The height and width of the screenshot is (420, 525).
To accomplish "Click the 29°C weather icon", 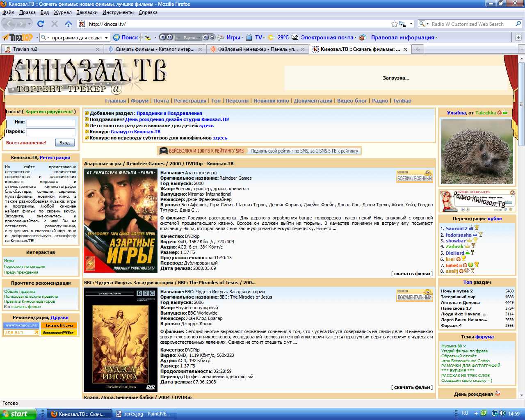I will 272,37.
